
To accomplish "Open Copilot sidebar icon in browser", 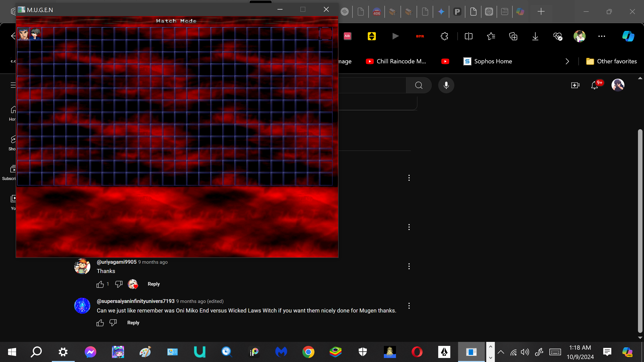I will [x=628, y=36].
